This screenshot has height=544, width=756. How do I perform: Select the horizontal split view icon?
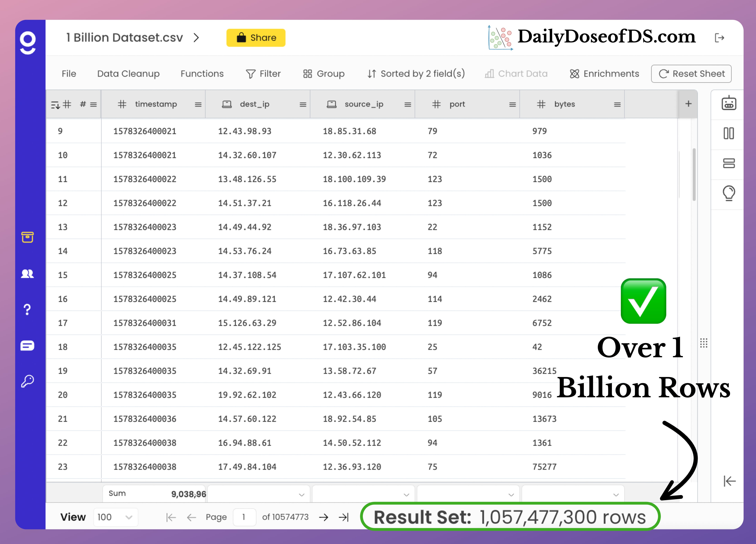(729, 163)
